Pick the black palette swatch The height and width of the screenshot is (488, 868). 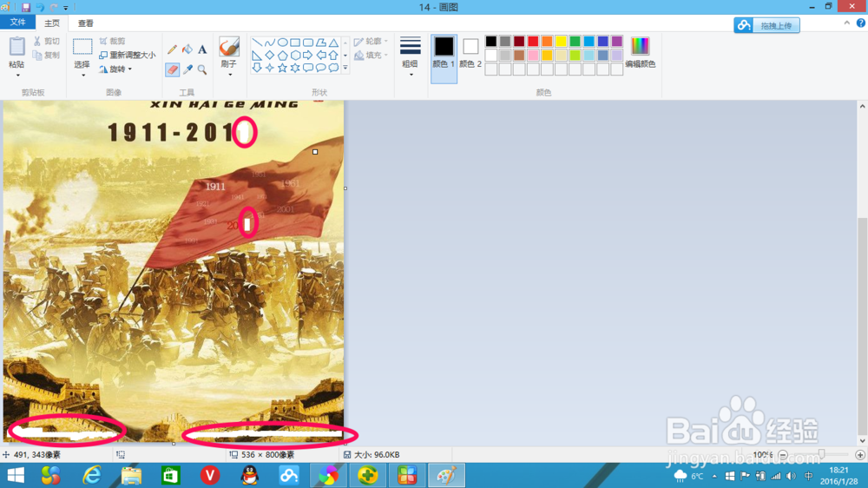tap(491, 42)
